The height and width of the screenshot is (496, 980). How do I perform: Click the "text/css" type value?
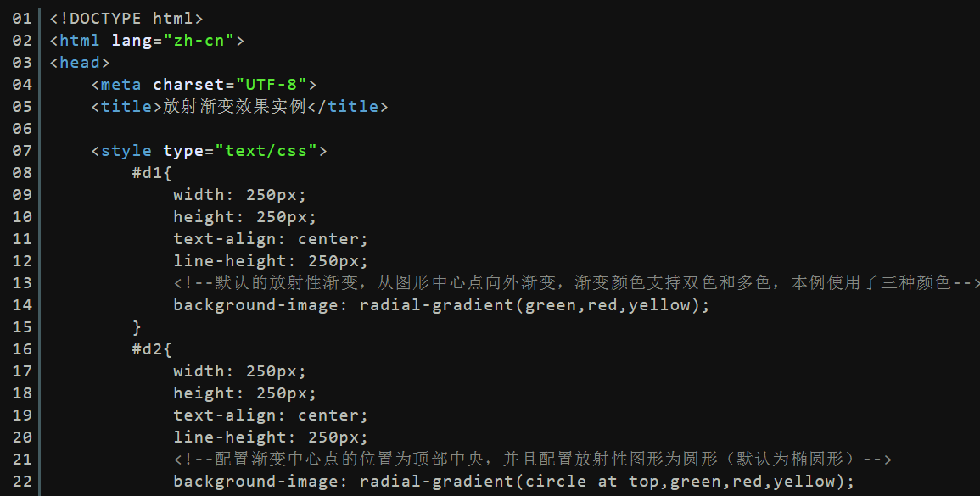[266, 151]
